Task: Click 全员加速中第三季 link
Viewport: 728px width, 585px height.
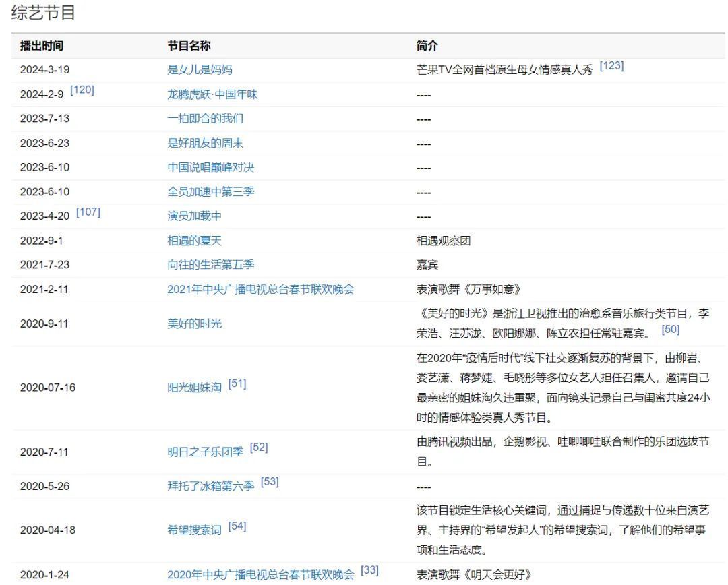Action: point(210,192)
